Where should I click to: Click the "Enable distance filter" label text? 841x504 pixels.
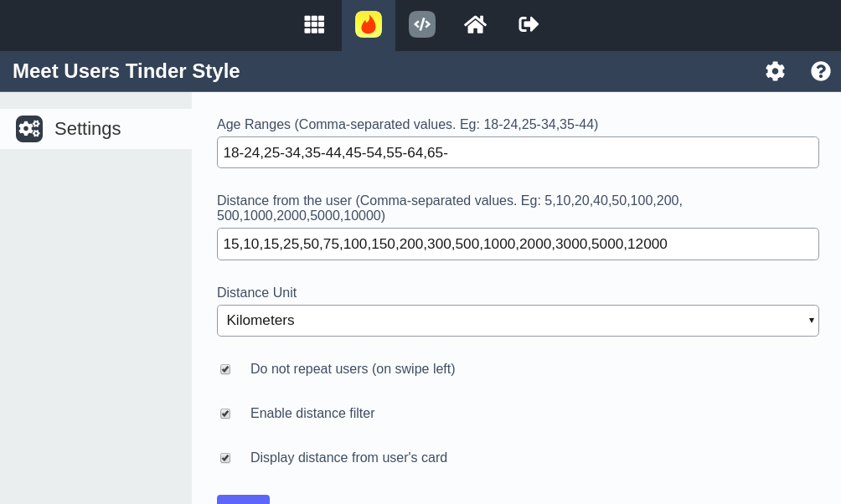(312, 414)
